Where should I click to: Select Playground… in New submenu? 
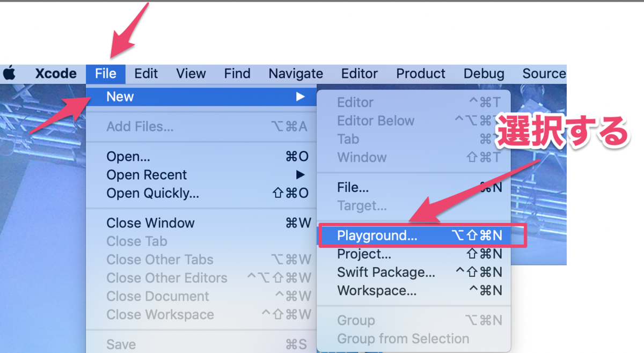point(413,236)
